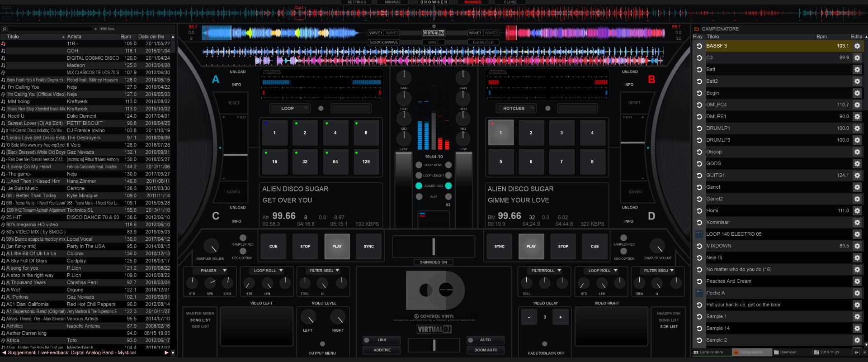Increase video delay with plus button

561,317
